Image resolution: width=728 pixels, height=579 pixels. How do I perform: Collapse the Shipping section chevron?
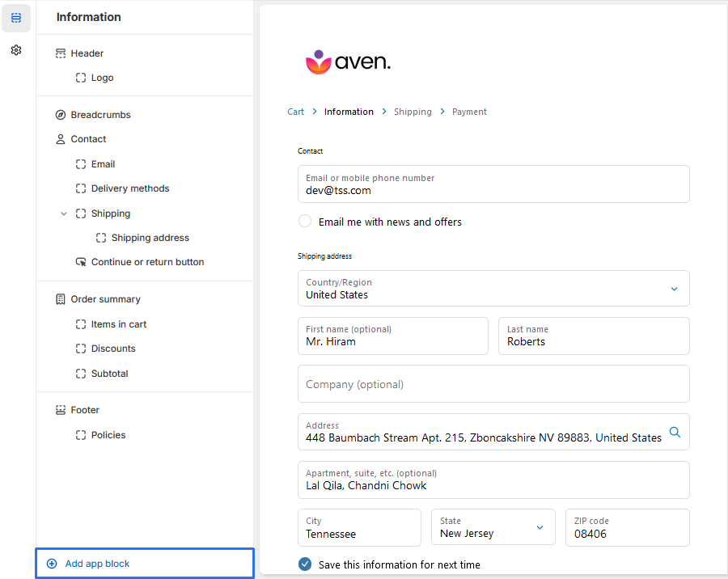(64, 213)
